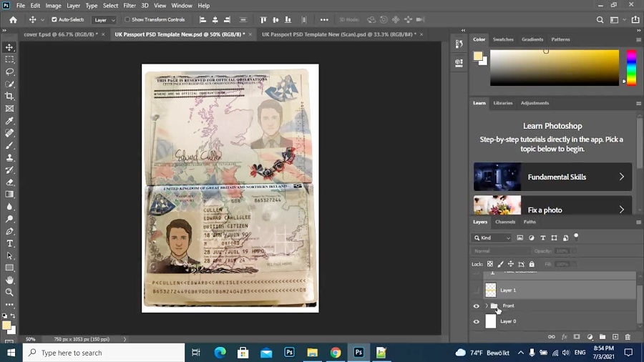Image resolution: width=644 pixels, height=362 pixels.
Task: Open the Auto-Select Layer dropdown
Action: click(x=104, y=20)
